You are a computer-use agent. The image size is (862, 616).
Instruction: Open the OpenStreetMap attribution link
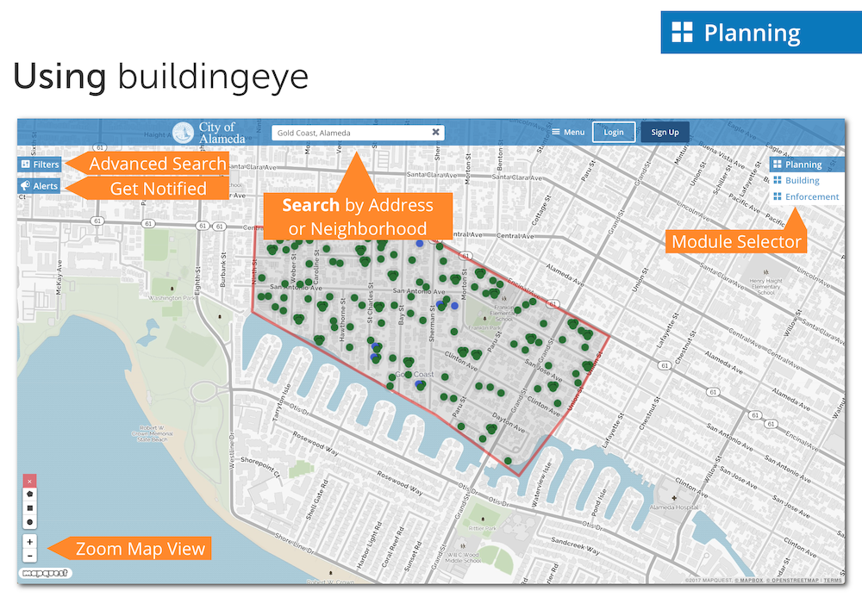(x=795, y=581)
